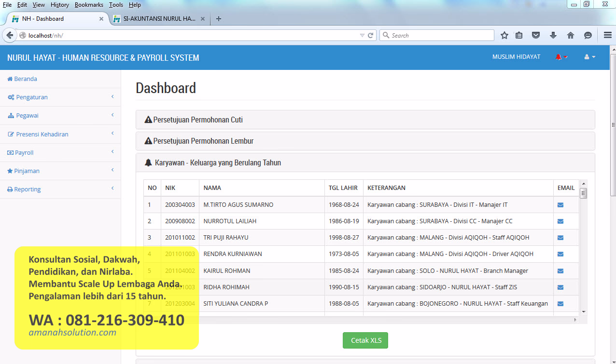Viewport: 616px width, 364px height.
Task: Open the Firefox hamburger menu
Action: pos(607,35)
